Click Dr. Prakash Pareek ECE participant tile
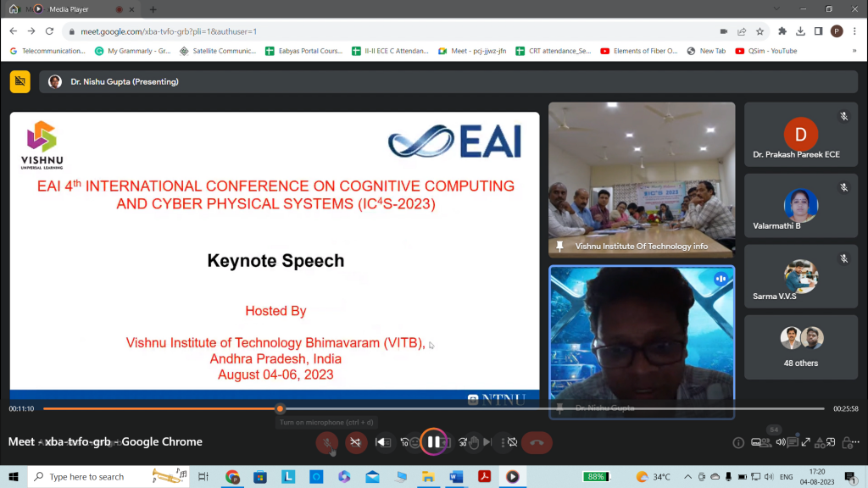This screenshot has width=868, height=488. (800, 135)
